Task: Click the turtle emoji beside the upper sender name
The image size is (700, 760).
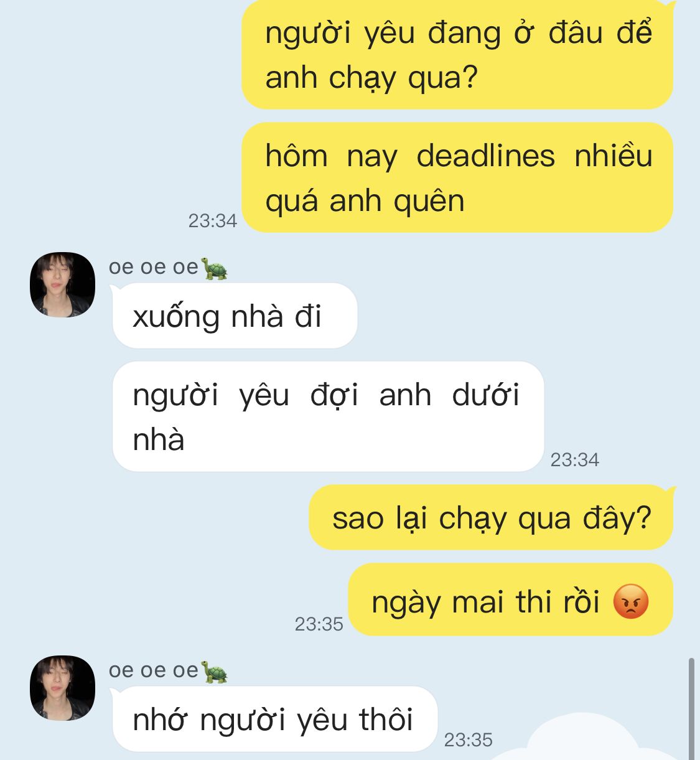Action: coord(214,268)
